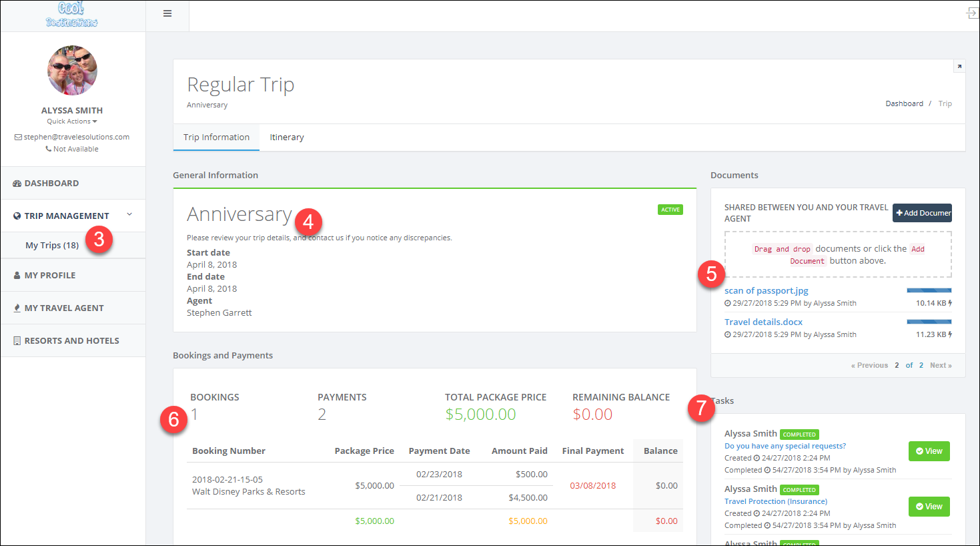Open Dashboard from the sidebar

point(51,184)
